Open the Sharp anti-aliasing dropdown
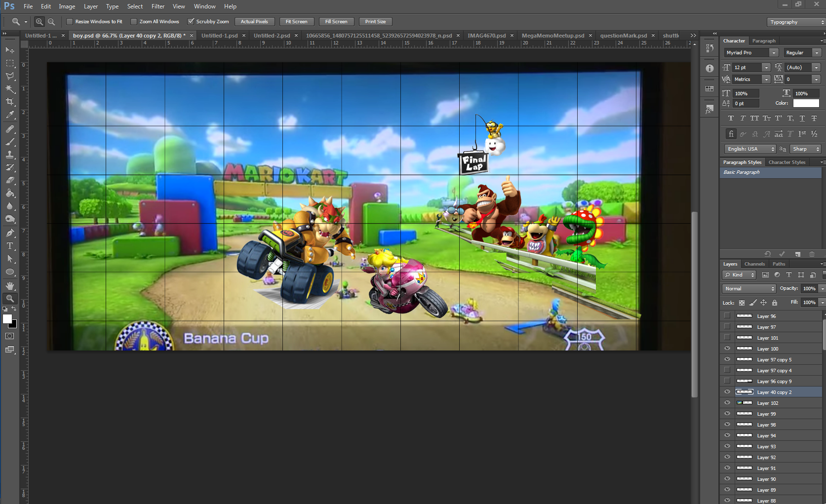826x504 pixels. point(805,149)
